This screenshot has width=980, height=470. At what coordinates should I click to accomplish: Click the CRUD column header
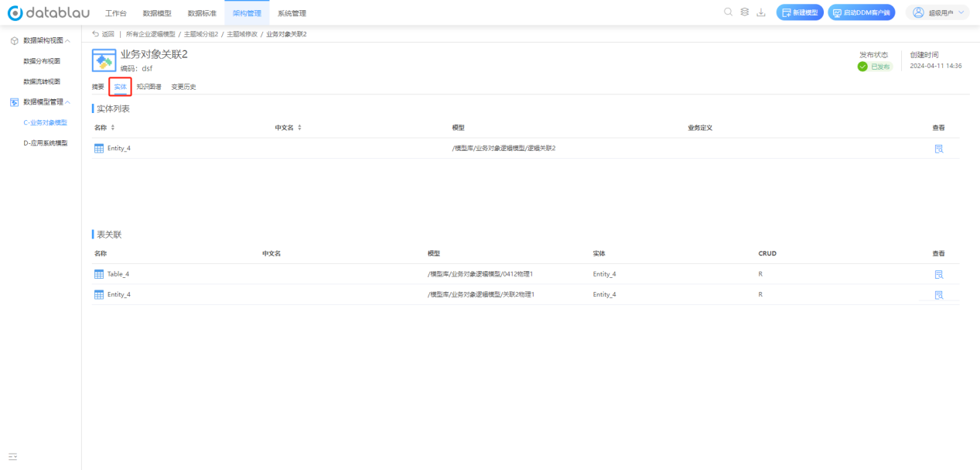[x=767, y=253]
